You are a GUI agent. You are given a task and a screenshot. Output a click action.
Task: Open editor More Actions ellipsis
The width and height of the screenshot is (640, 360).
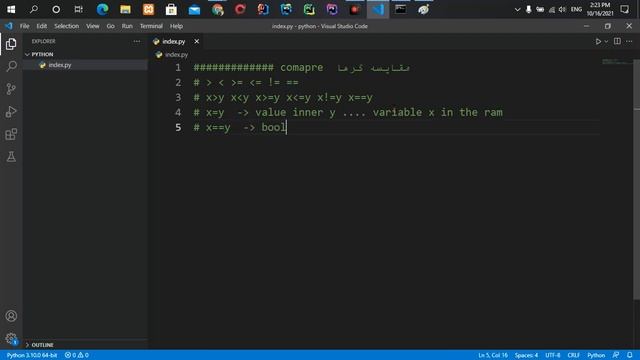pos(629,41)
